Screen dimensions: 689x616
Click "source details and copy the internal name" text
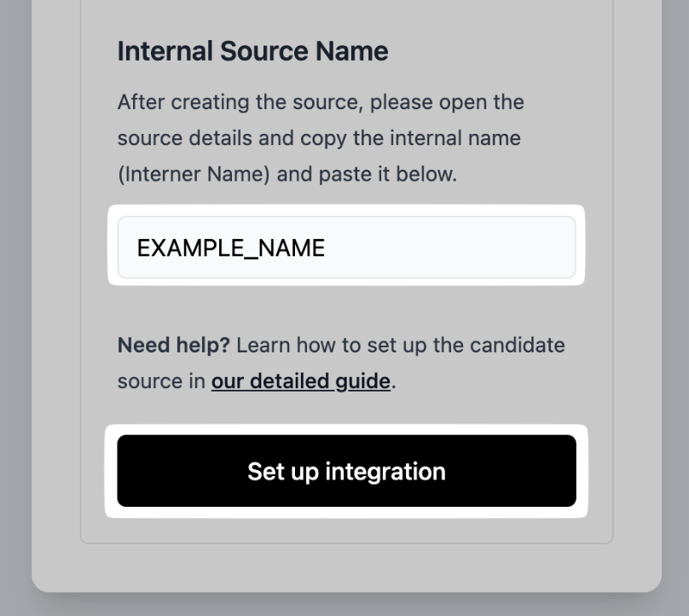(319, 138)
